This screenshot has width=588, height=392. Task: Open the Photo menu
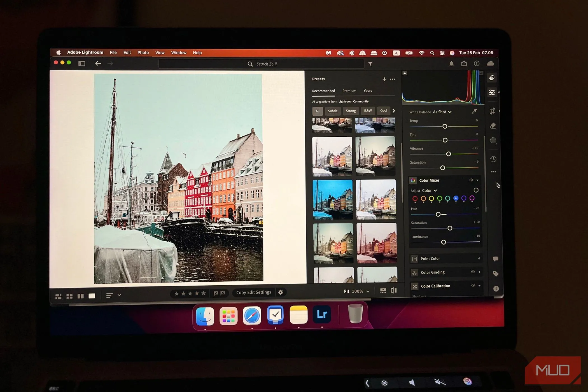[x=143, y=53]
